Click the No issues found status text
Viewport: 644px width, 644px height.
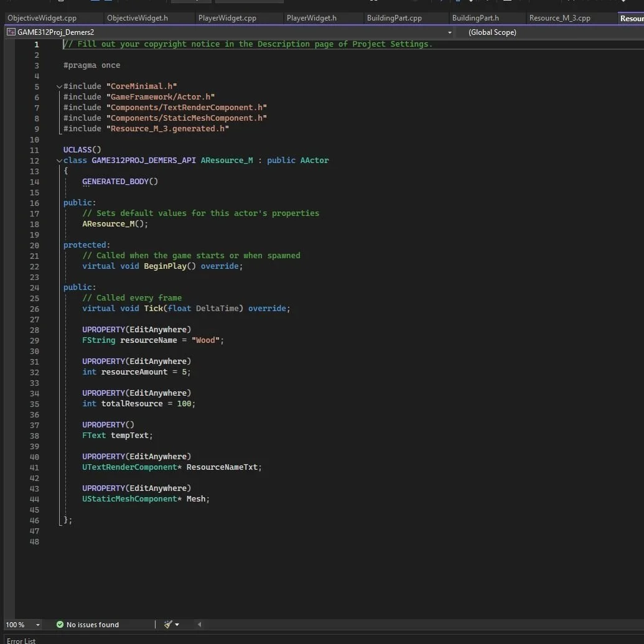pyautogui.click(x=92, y=624)
